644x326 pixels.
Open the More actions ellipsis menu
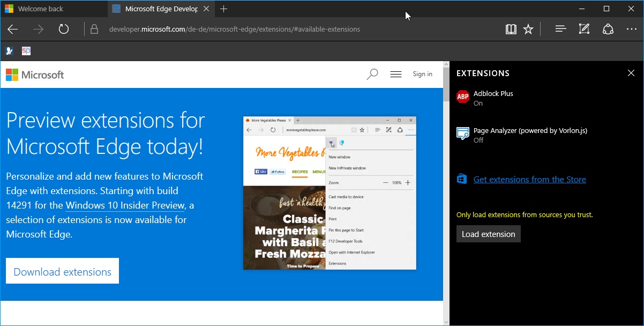pyautogui.click(x=631, y=29)
